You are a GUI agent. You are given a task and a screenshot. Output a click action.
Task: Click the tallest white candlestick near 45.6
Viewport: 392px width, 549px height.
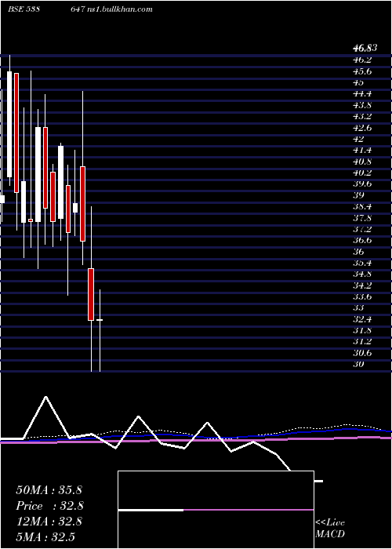pyautogui.click(x=9, y=124)
